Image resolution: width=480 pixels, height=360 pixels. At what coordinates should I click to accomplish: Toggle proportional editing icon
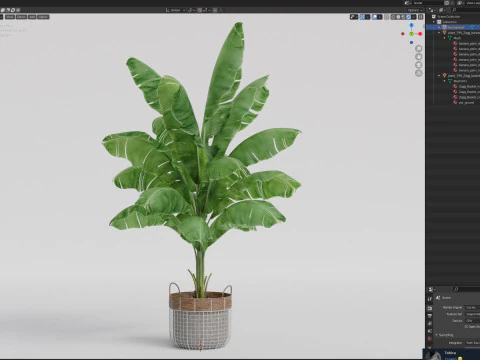tap(215, 10)
